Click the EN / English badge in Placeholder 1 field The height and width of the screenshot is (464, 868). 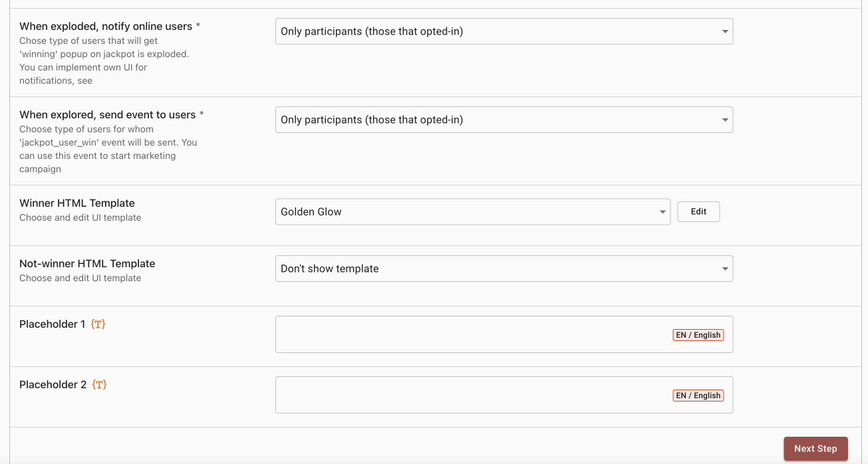[698, 335]
